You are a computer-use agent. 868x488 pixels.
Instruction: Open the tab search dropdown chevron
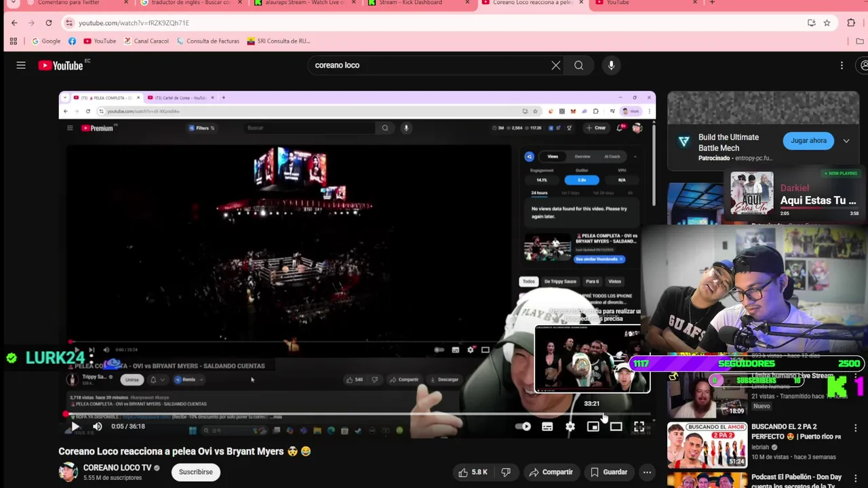coord(13,3)
